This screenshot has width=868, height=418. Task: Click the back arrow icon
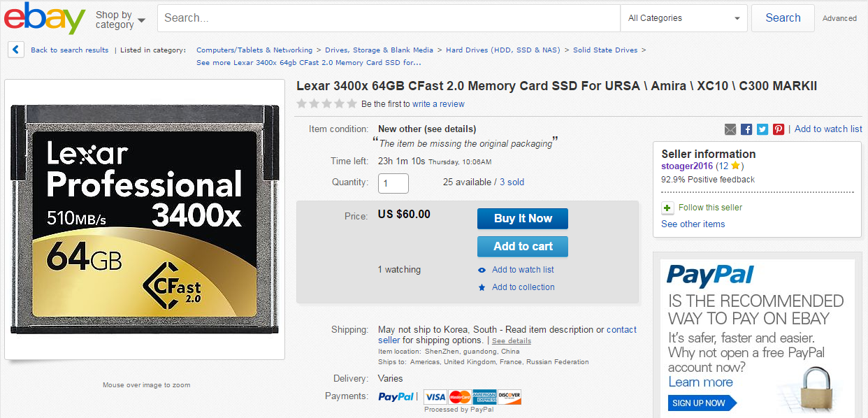point(17,50)
